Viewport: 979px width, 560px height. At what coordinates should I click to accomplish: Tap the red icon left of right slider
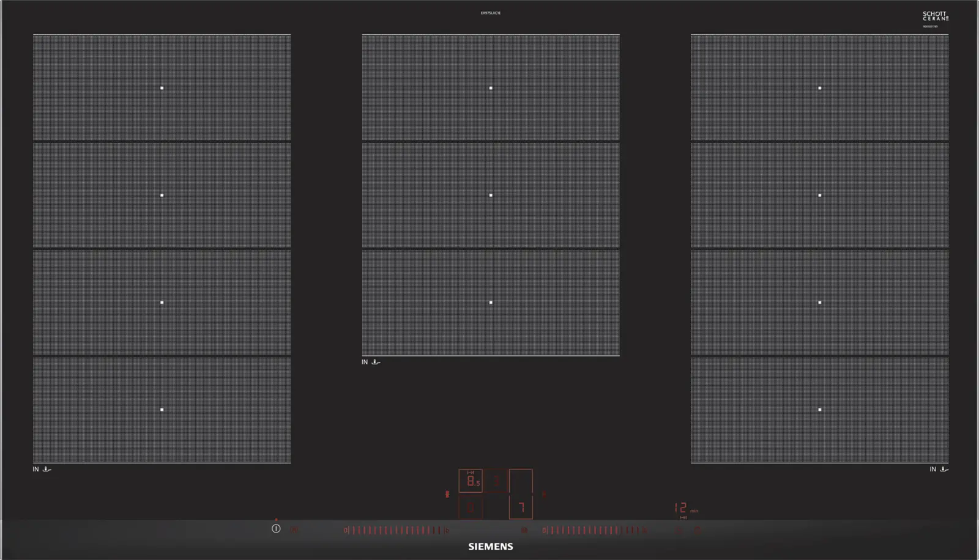(524, 530)
